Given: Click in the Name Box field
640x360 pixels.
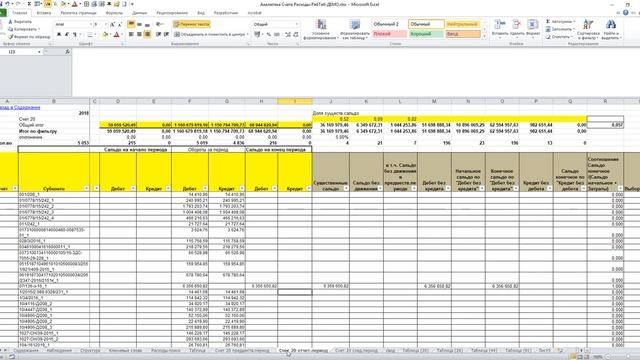Looking at the screenshot, I should (19, 52).
